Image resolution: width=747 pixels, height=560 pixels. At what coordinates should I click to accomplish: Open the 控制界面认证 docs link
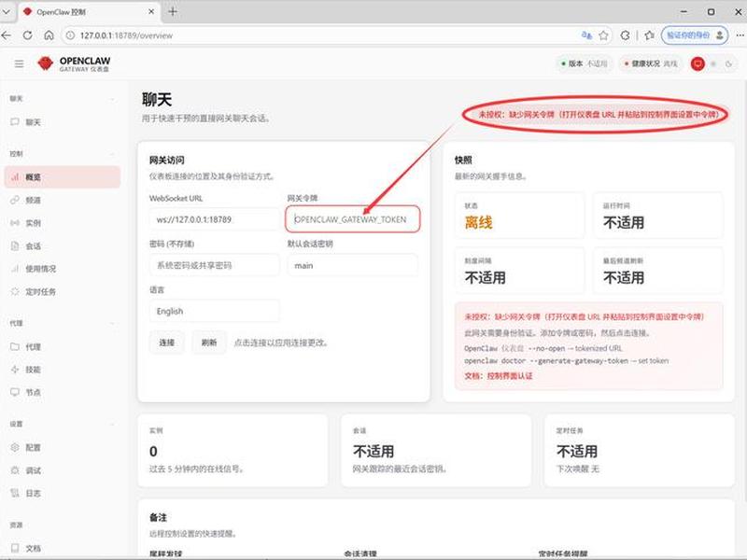[x=509, y=376]
